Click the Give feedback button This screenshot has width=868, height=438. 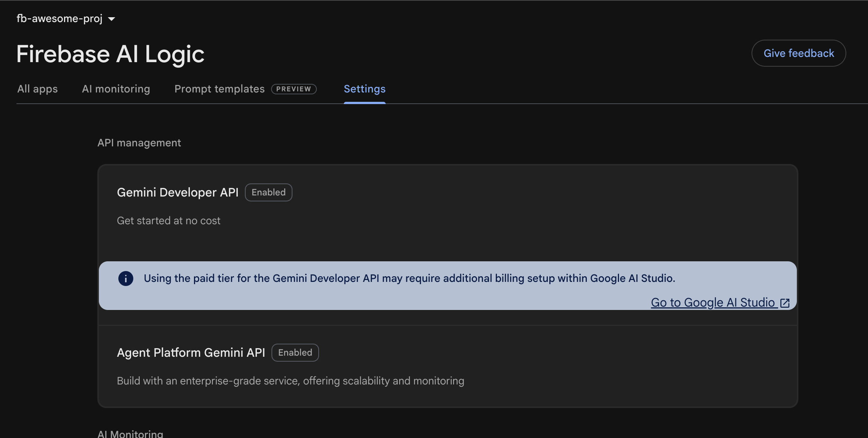[x=798, y=53]
